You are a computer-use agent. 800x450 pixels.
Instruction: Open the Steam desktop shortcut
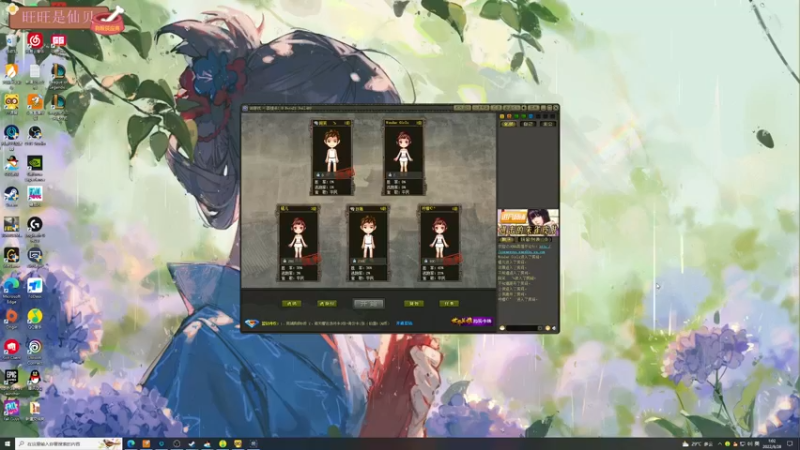point(11,194)
